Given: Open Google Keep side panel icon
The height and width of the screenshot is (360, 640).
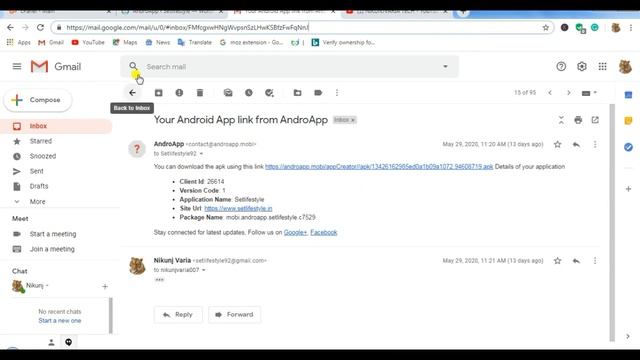Looking at the screenshot, I should [x=628, y=121].
